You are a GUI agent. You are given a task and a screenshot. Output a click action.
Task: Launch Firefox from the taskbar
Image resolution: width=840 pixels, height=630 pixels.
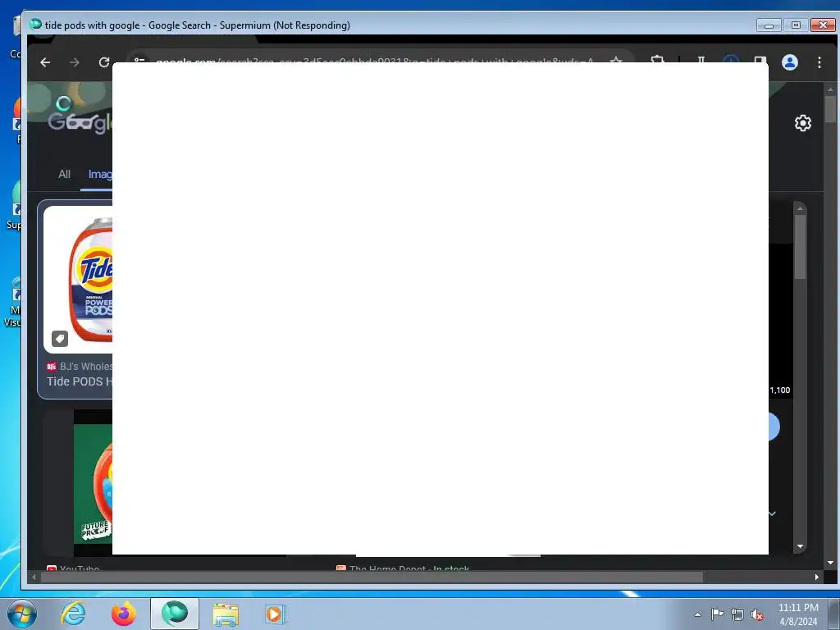click(124, 614)
